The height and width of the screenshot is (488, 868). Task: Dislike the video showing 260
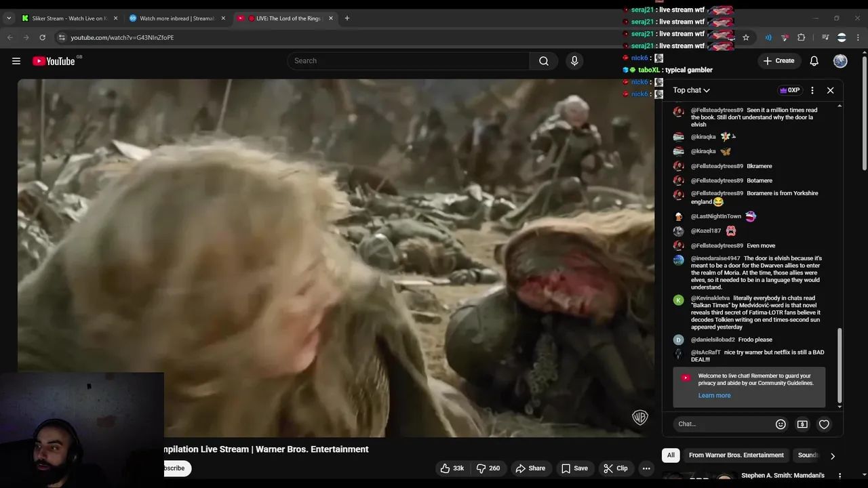488,468
